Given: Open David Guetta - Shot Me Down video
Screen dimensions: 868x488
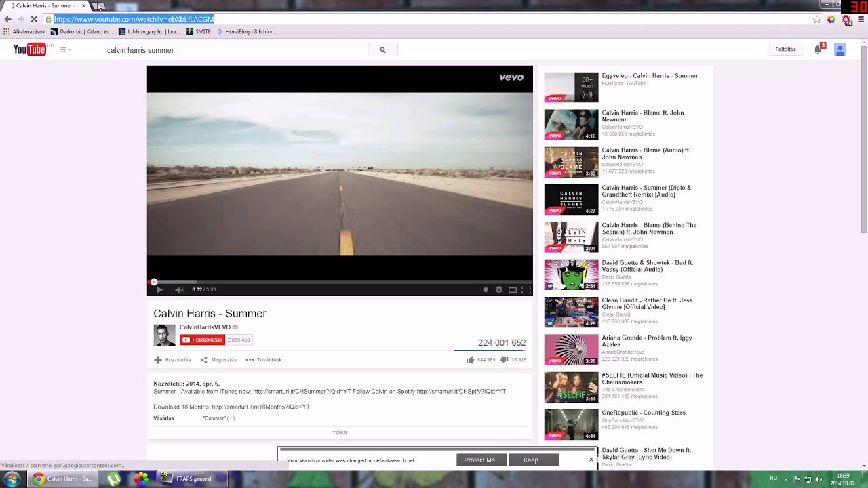Looking at the screenshot, I should 646,453.
